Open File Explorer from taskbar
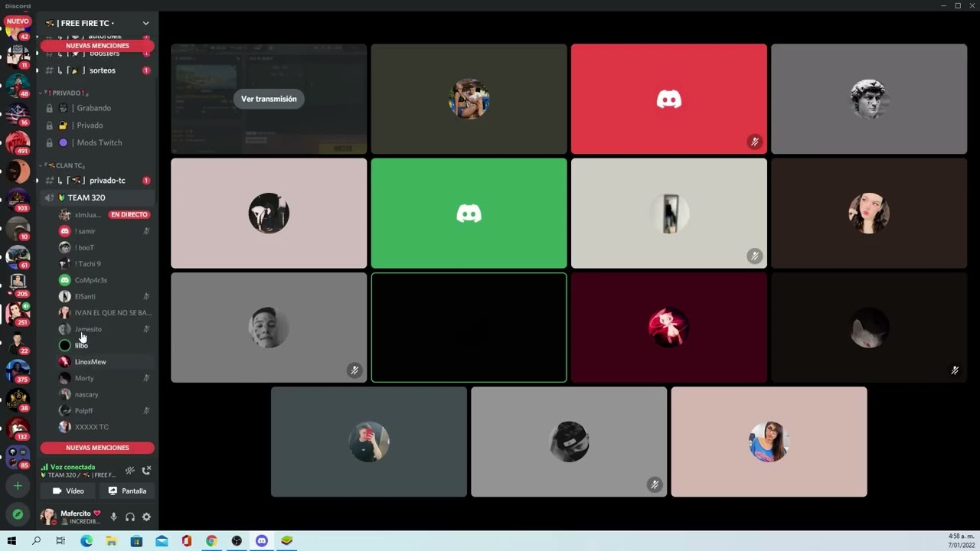980x551 pixels. (x=111, y=541)
